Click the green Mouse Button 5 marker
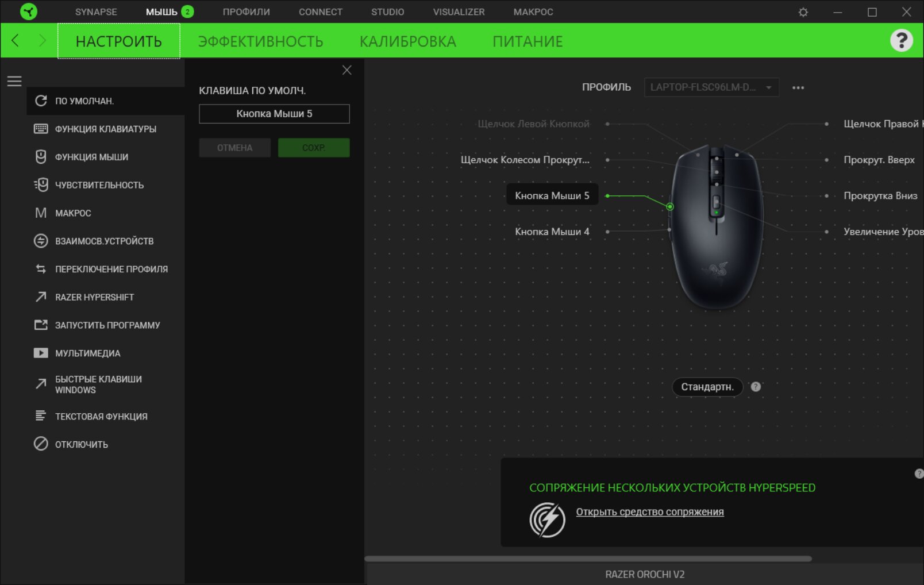The height and width of the screenshot is (585, 924). point(670,206)
